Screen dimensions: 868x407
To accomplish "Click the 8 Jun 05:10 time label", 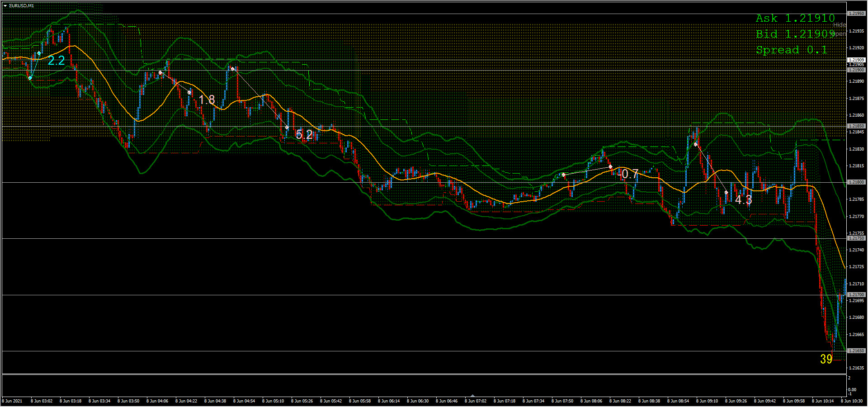I will click(273, 401).
